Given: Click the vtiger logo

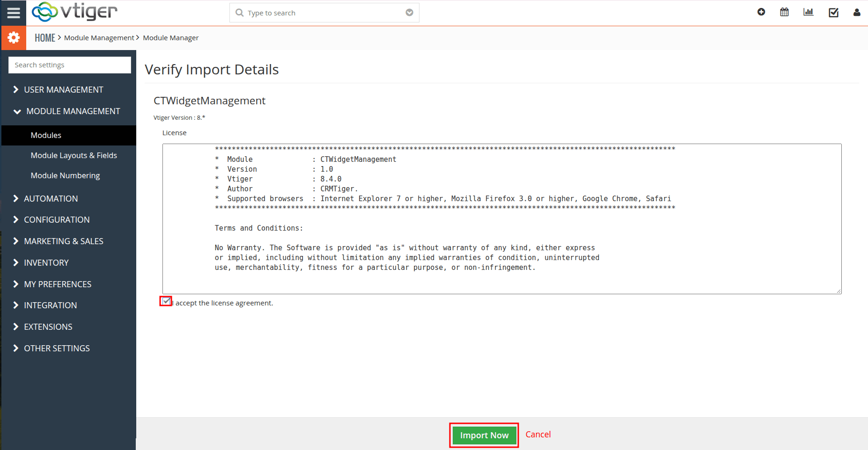Looking at the screenshot, I should pyautogui.click(x=74, y=12).
